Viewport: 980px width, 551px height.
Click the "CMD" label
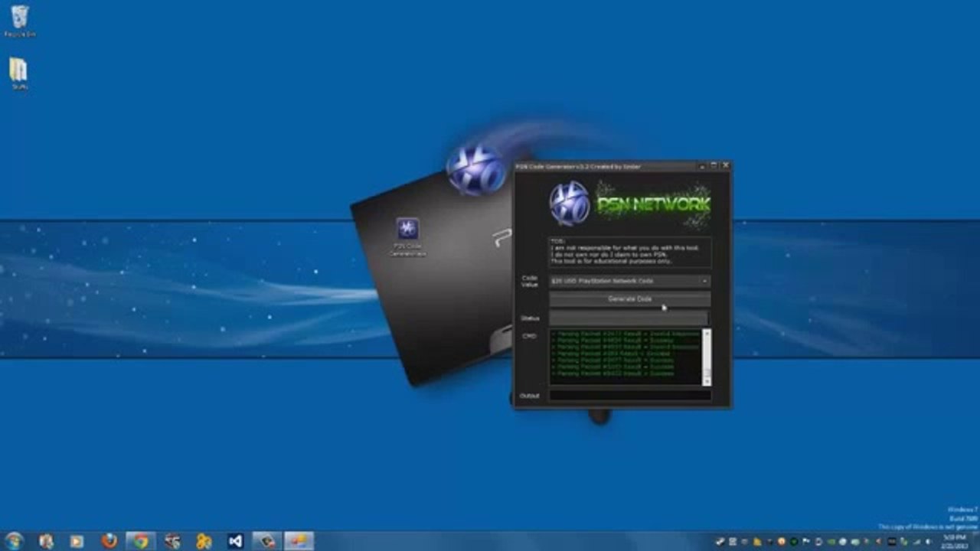[529, 335]
